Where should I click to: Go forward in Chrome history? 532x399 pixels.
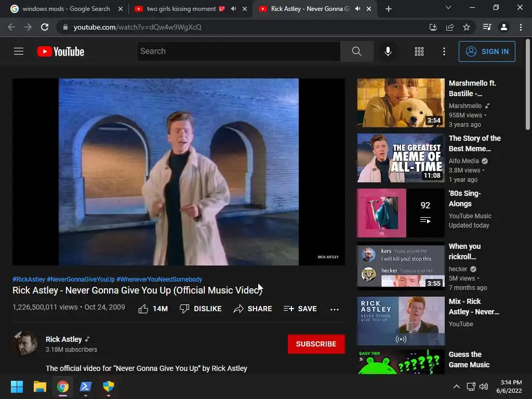(x=28, y=27)
